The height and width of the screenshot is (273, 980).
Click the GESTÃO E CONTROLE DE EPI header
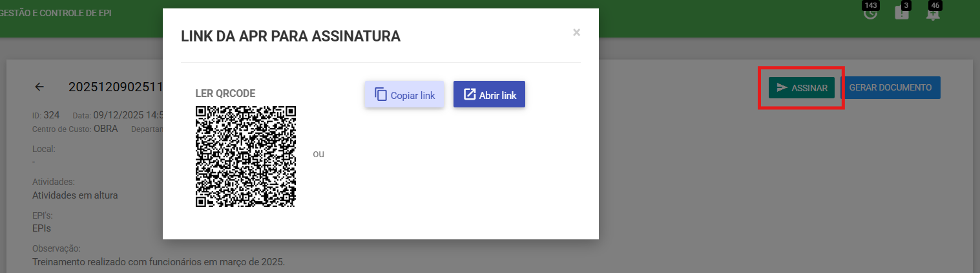(56, 13)
